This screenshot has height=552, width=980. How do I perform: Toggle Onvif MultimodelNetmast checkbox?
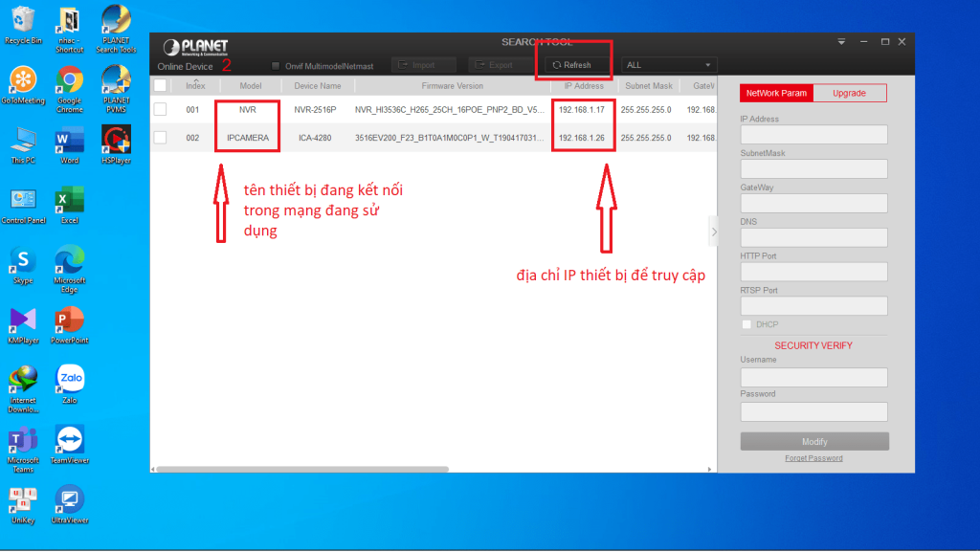coord(276,66)
